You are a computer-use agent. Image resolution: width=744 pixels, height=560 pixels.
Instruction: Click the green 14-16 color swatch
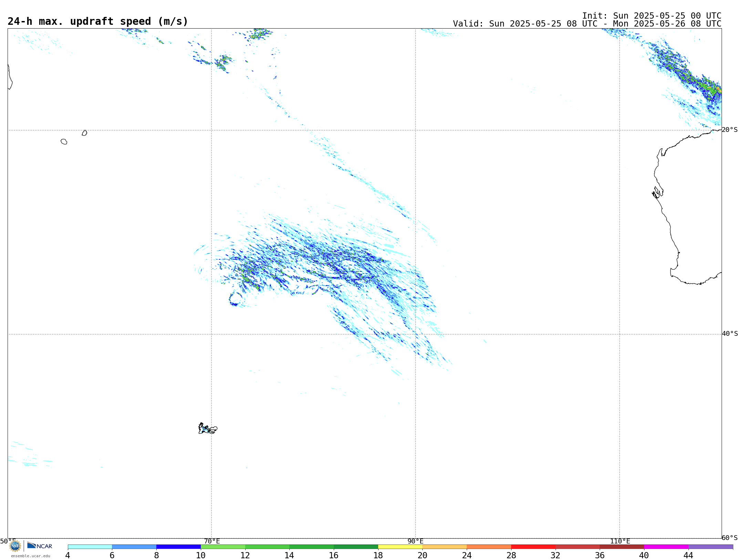(312, 547)
